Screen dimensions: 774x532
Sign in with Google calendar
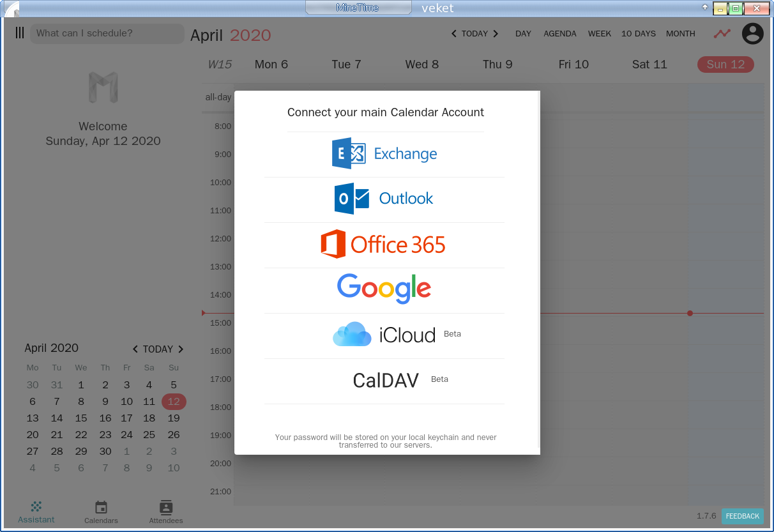tap(384, 290)
